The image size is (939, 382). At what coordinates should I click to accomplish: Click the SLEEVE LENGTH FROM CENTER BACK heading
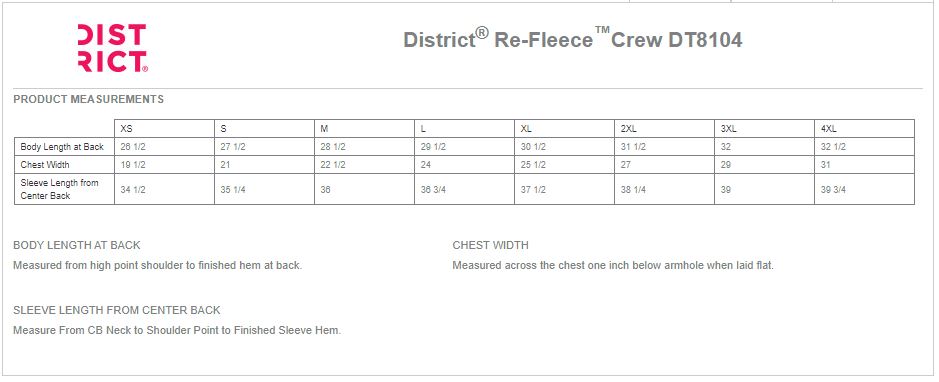(x=117, y=310)
